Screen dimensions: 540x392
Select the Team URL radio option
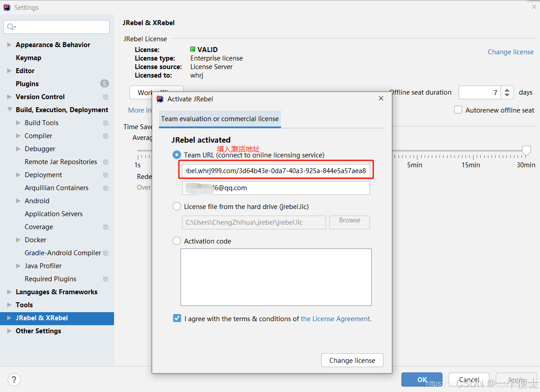pos(177,155)
